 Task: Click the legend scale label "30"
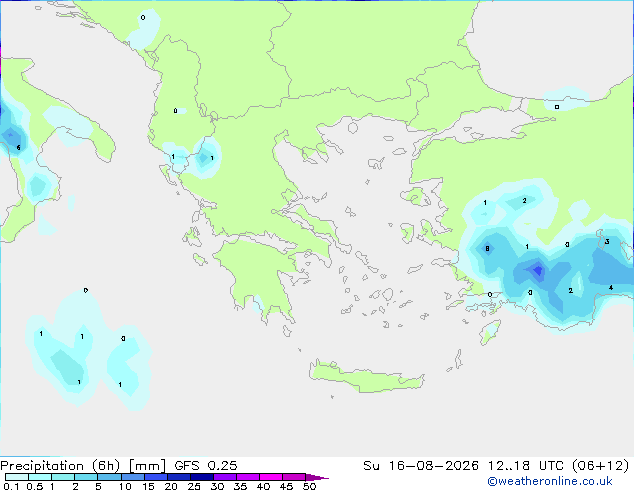[x=217, y=486]
